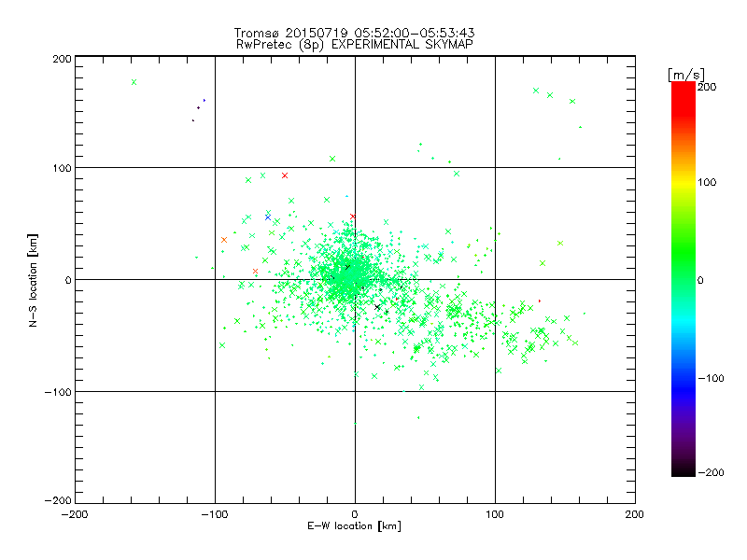This screenshot has height=560, width=747.
Task: Click the large black X marker southeast of center
Action: (x=377, y=307)
